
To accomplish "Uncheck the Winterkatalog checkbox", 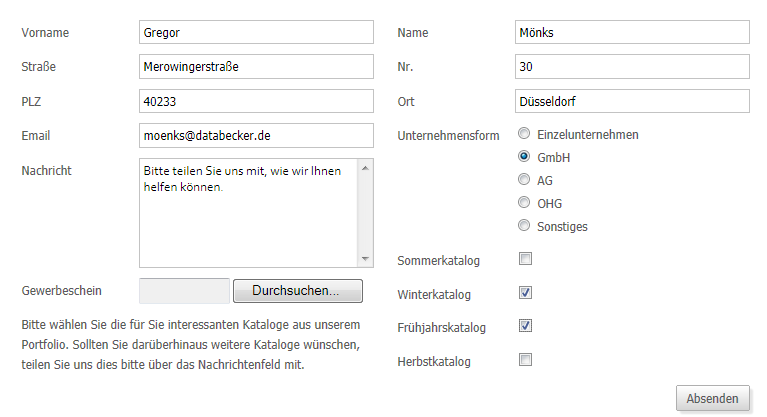I will (x=525, y=293).
